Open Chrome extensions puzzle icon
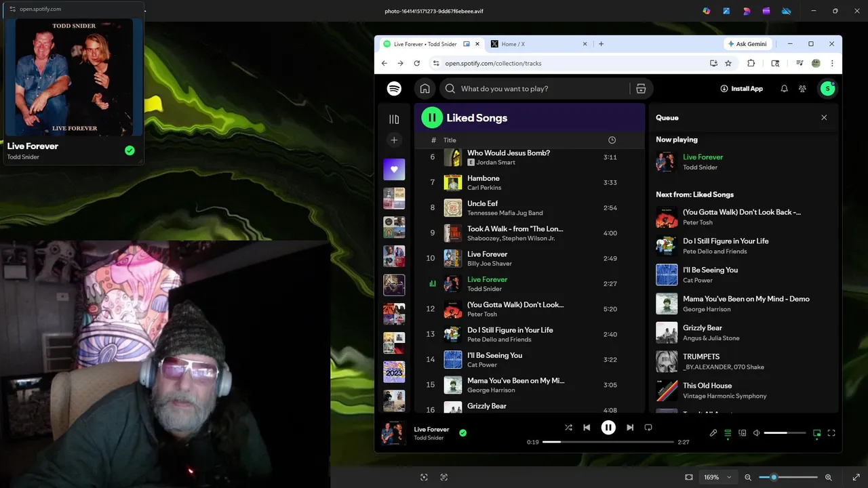The image size is (868, 488). [x=751, y=63]
